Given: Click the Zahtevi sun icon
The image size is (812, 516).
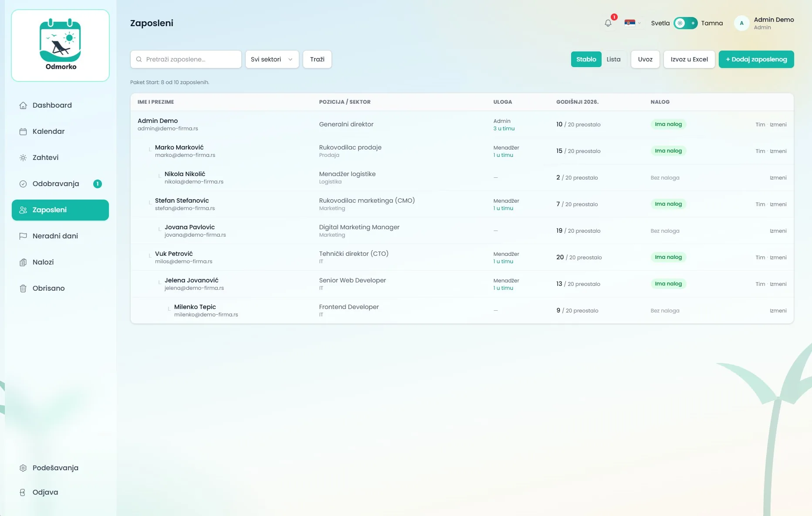Looking at the screenshot, I should tap(23, 158).
